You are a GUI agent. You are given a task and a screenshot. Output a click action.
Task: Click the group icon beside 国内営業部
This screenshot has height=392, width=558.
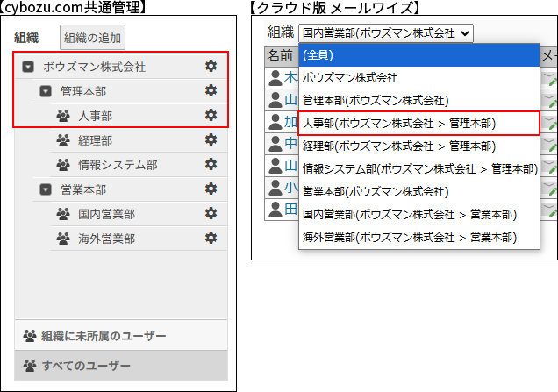pos(63,214)
